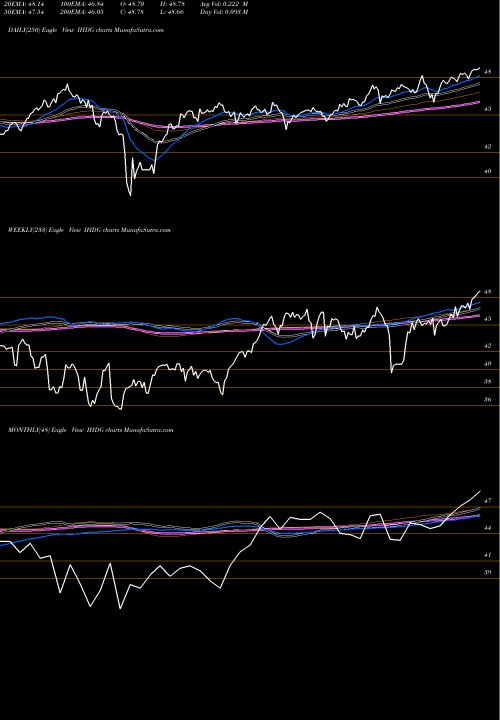
Task: Click the 40 axis label on daily chart
Action: coord(488,171)
